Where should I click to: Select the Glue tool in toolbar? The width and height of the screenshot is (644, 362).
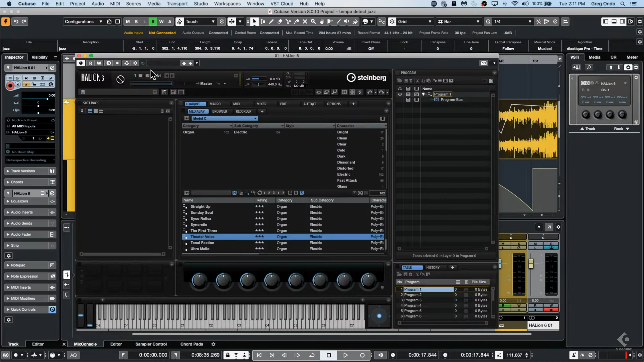297,22
